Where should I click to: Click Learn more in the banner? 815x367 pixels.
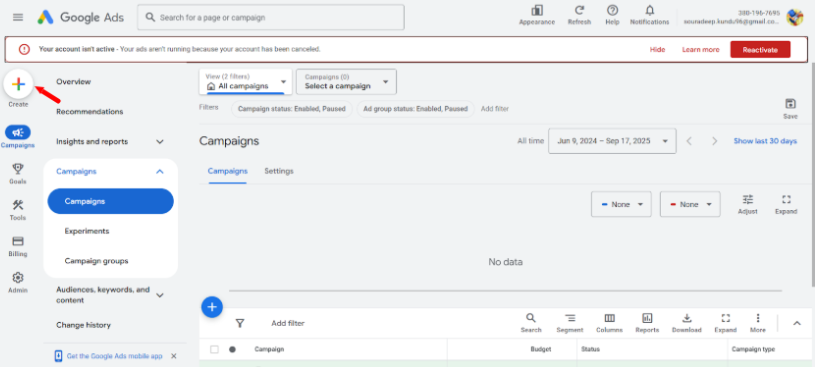click(x=701, y=49)
